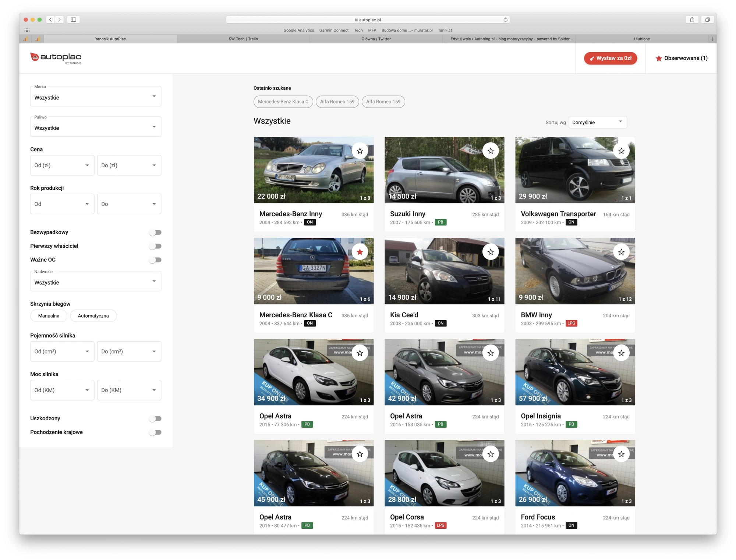This screenshot has width=736, height=560.
Task: Favorite the Volkswagen Transporter listing star
Action: tap(621, 151)
